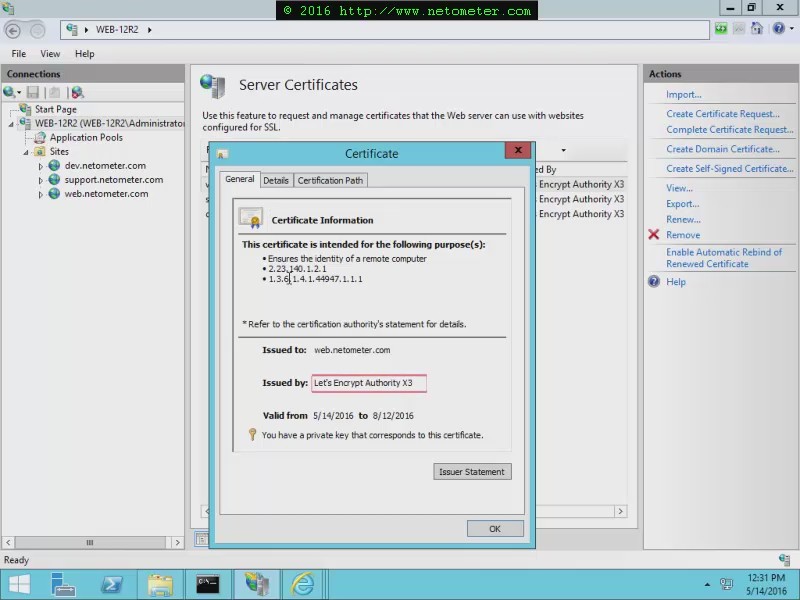Open the Connect dropdown arrow in Connections toolbar
This screenshot has width=800, height=600.
(19, 93)
